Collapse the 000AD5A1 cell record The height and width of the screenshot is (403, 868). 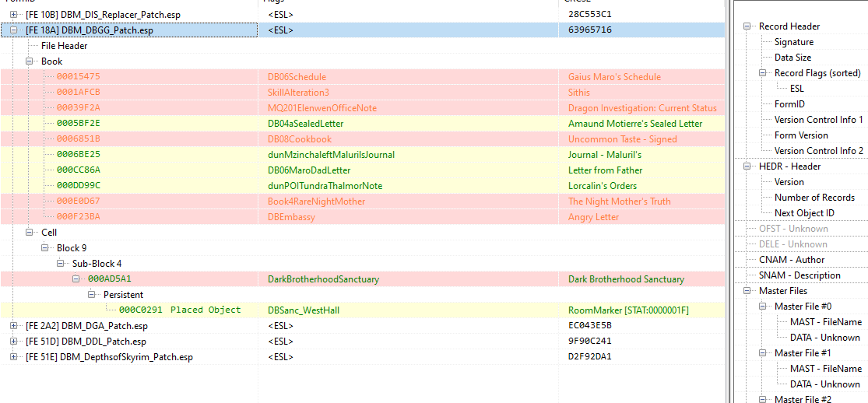click(x=76, y=279)
